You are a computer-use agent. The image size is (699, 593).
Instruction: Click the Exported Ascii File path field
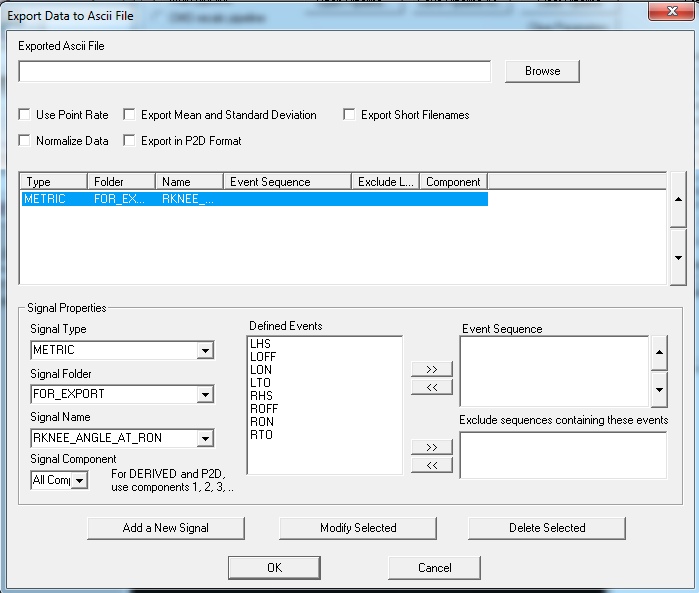[x=255, y=71]
